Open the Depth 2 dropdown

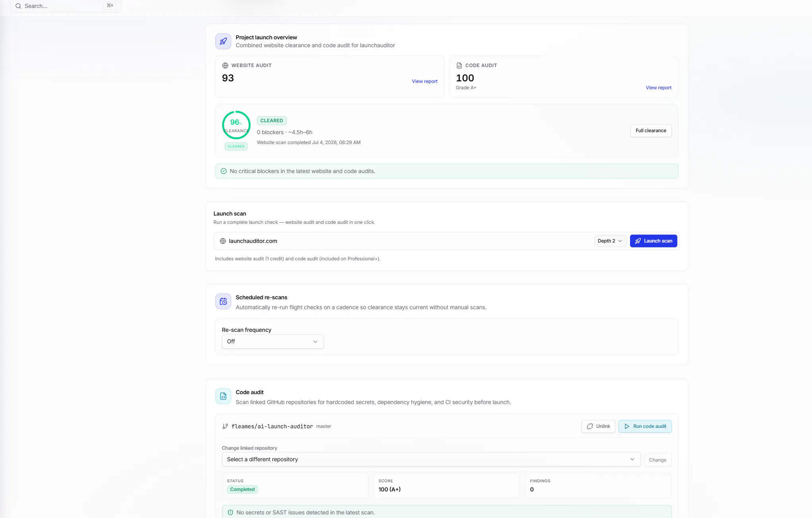coord(610,241)
